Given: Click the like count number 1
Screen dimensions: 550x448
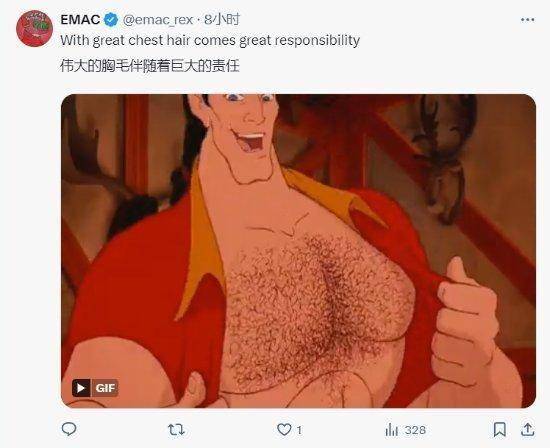Looking at the screenshot, I should point(299,430).
